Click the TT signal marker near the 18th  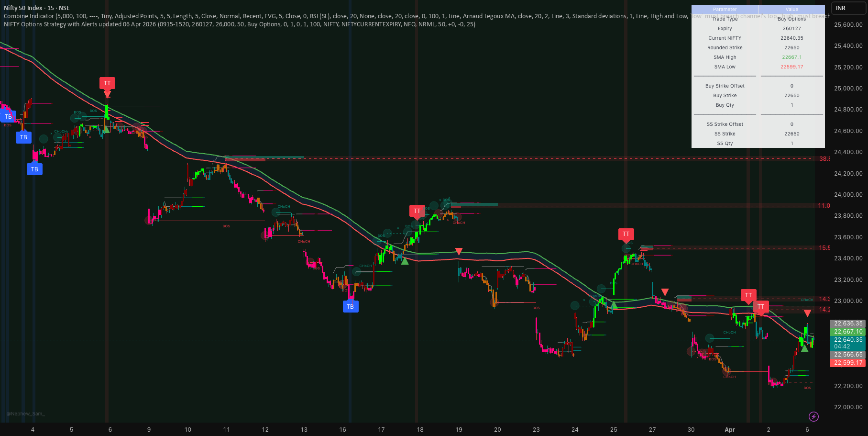[417, 211]
